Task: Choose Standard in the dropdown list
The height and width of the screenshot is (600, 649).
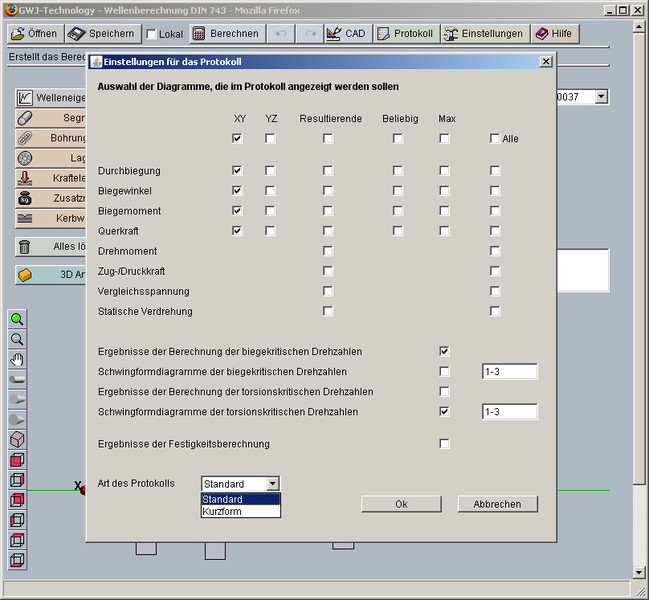Action: tap(240, 499)
